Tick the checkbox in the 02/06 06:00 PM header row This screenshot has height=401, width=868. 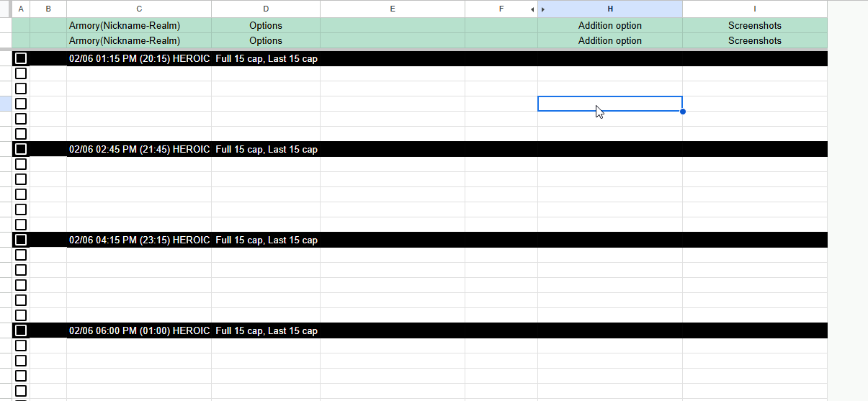pyautogui.click(x=21, y=330)
